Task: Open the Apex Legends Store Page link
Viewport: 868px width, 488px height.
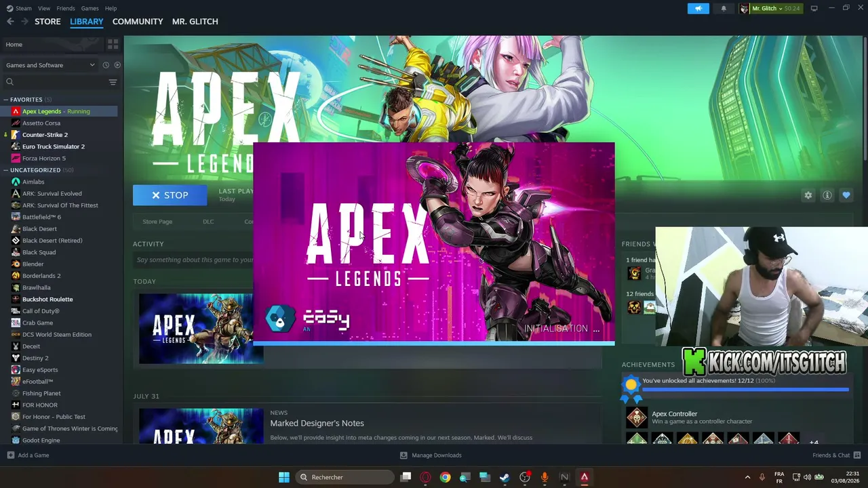Action: pyautogui.click(x=157, y=222)
